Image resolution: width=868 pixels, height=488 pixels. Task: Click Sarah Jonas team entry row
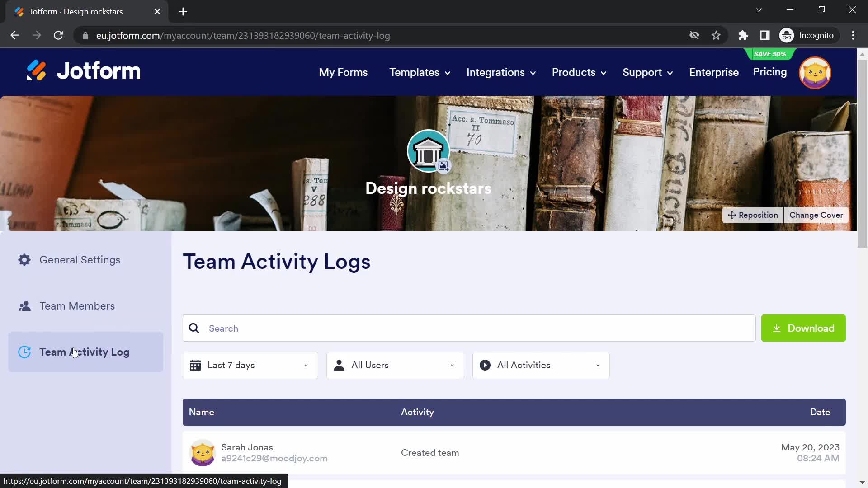(x=514, y=453)
